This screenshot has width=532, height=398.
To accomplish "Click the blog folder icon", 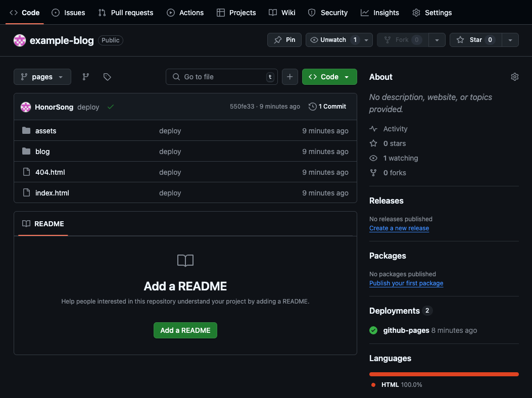I will click(26, 151).
